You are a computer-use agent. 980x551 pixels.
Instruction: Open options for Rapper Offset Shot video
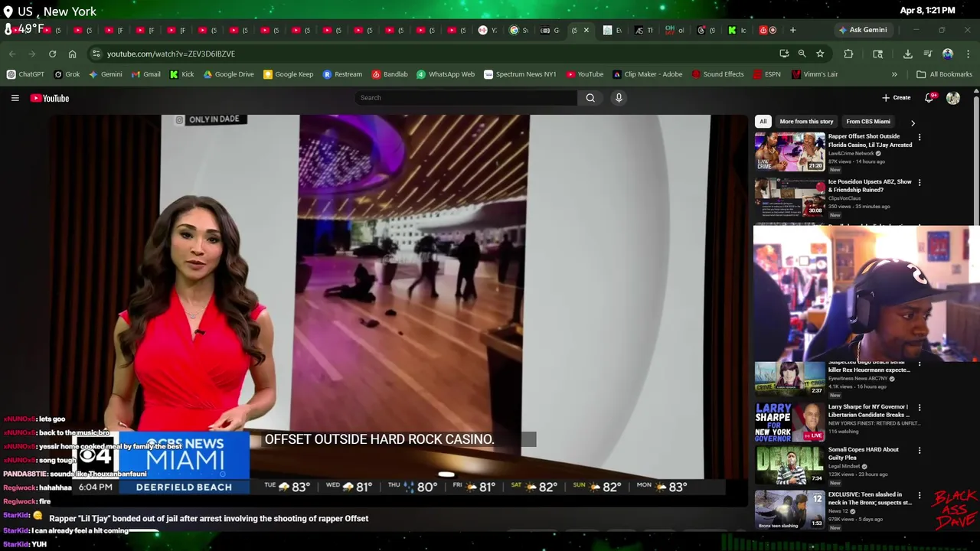point(920,138)
